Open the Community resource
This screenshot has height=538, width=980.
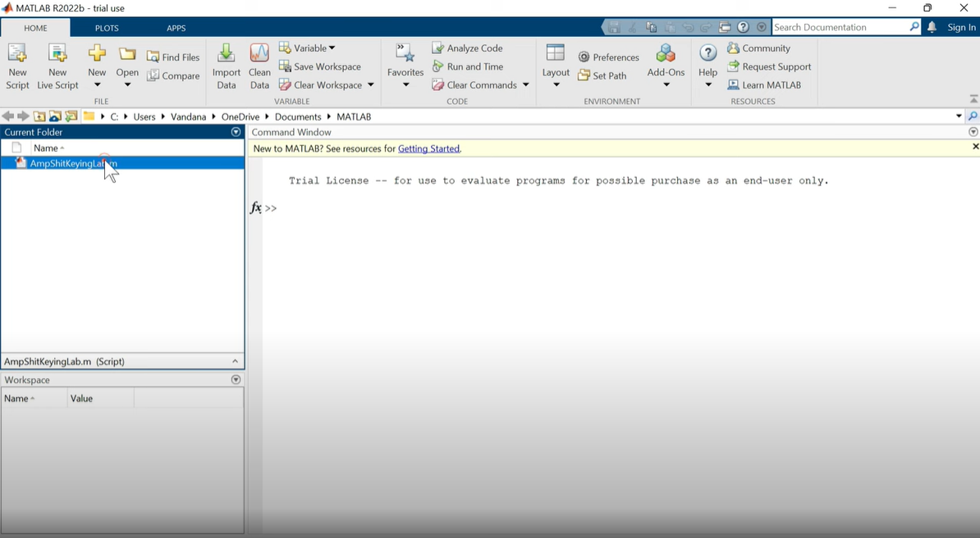coord(758,48)
